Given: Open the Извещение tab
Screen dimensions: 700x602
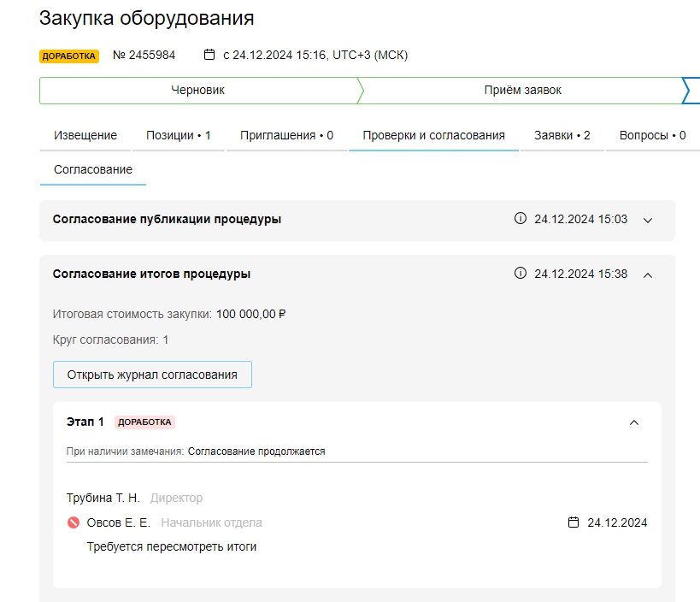Looking at the screenshot, I should click(85, 135).
